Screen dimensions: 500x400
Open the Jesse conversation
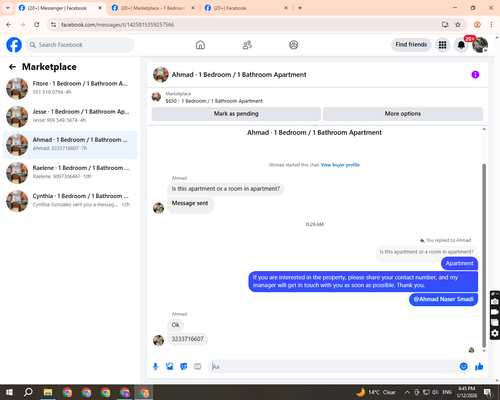click(x=70, y=117)
